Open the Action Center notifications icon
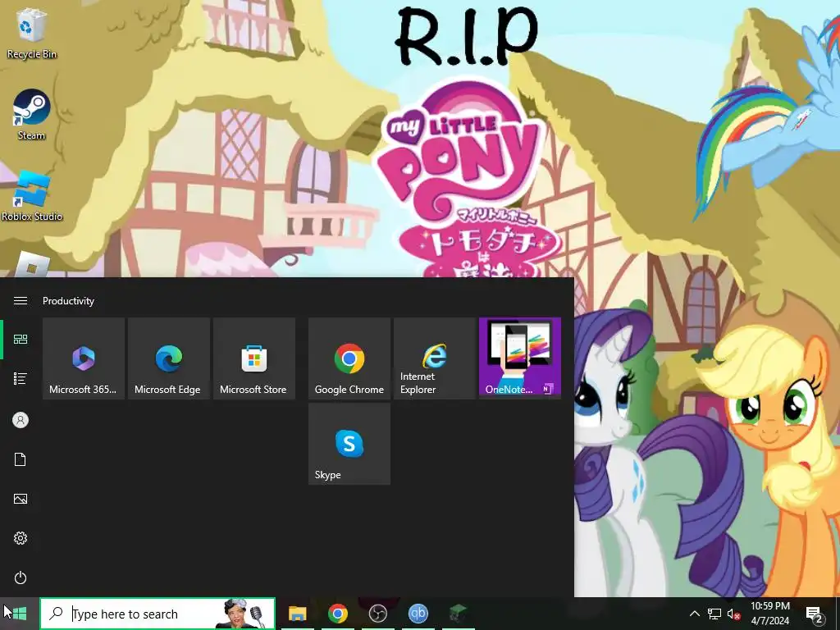The width and height of the screenshot is (840, 630). pyautogui.click(x=815, y=614)
